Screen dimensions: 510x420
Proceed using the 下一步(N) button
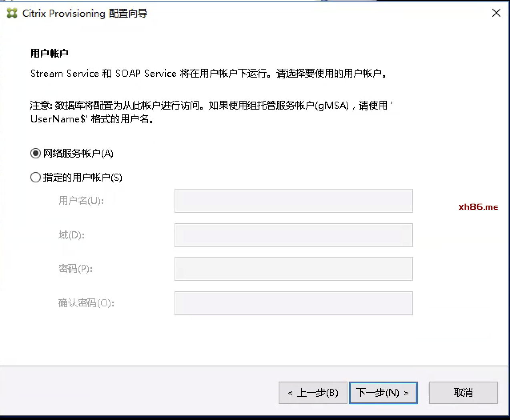pyautogui.click(x=383, y=393)
